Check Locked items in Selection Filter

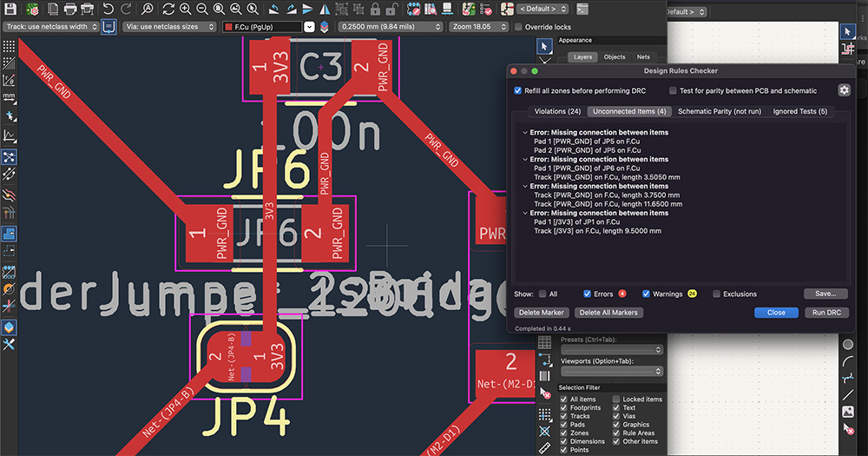click(616, 399)
